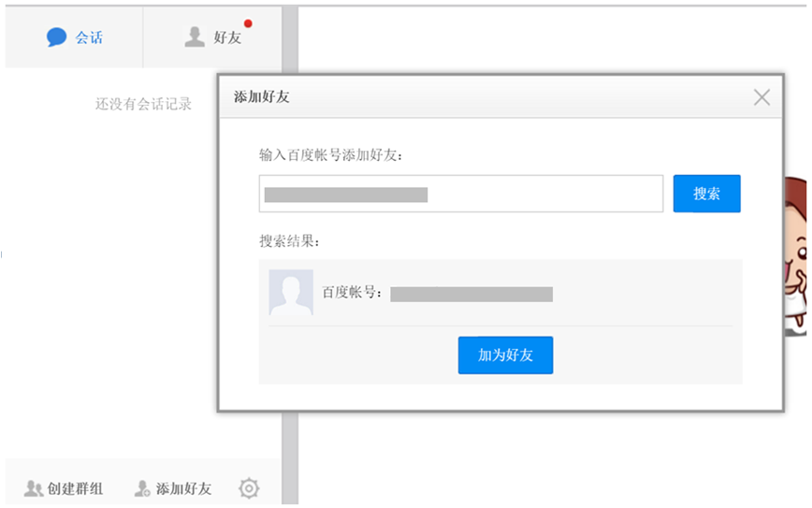Open settings via the gear icon

click(x=249, y=488)
